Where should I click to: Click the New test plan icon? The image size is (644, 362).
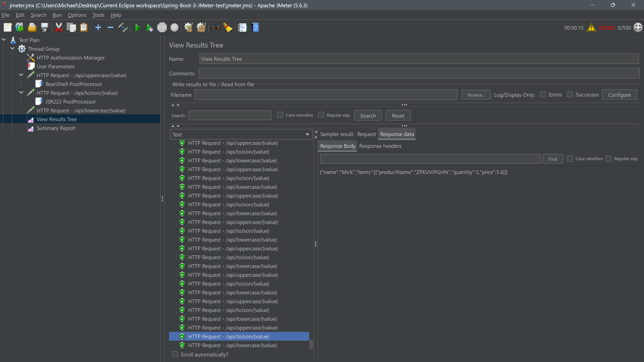(8, 27)
